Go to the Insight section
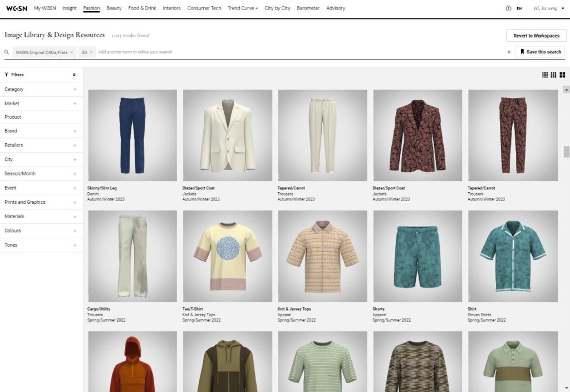The image size is (570, 392). [x=70, y=8]
